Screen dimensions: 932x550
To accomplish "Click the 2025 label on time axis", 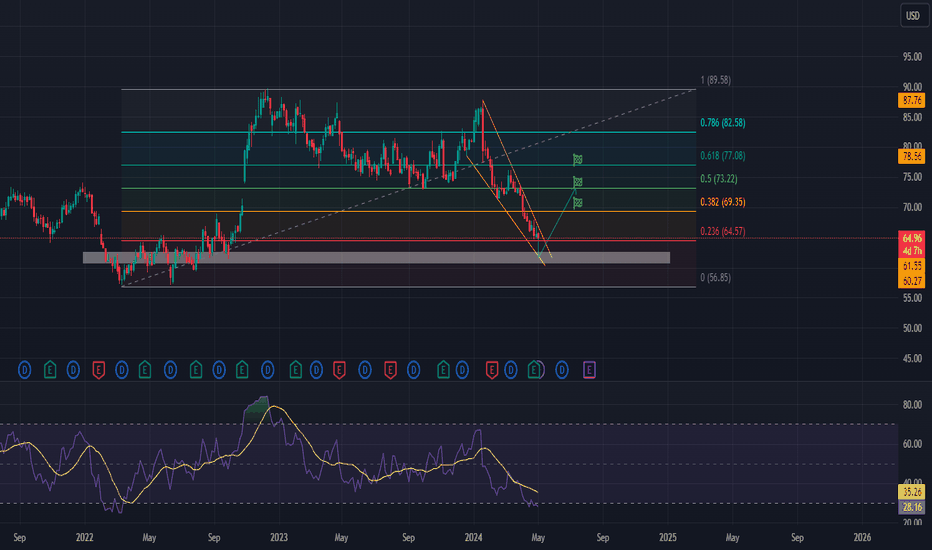I will (667, 538).
